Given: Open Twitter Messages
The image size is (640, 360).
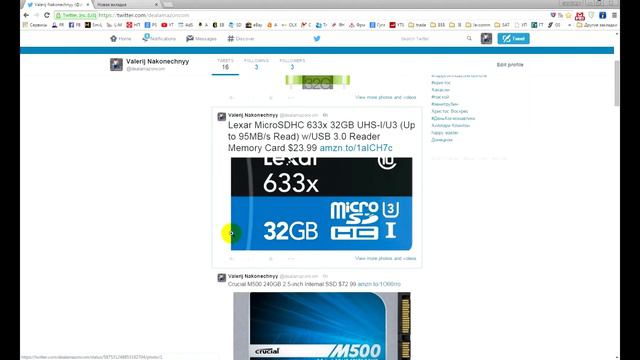Looking at the screenshot, I should click(201, 38).
